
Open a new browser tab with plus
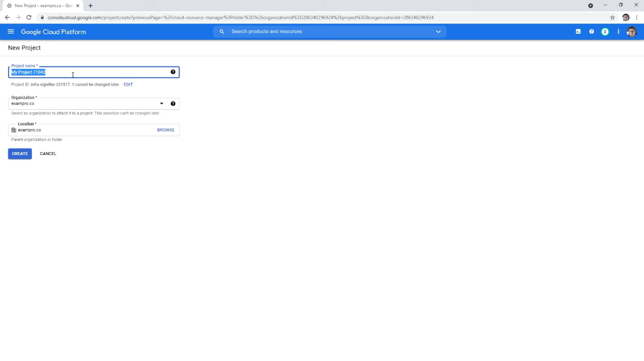point(91,6)
